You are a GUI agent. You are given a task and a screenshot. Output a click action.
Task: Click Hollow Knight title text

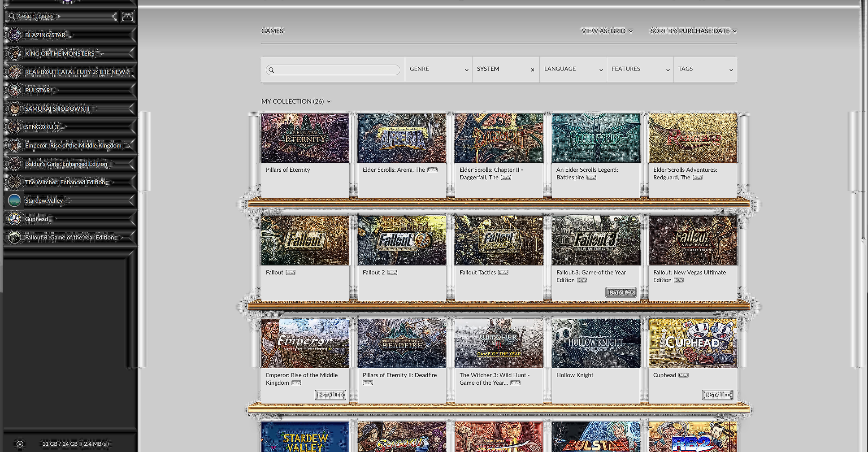[575, 375]
